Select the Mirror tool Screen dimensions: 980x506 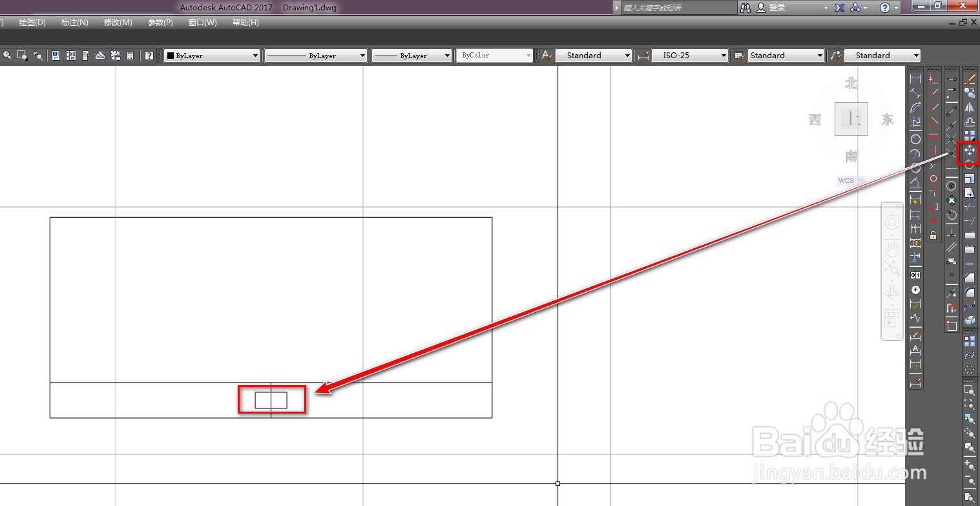pyautogui.click(x=970, y=108)
